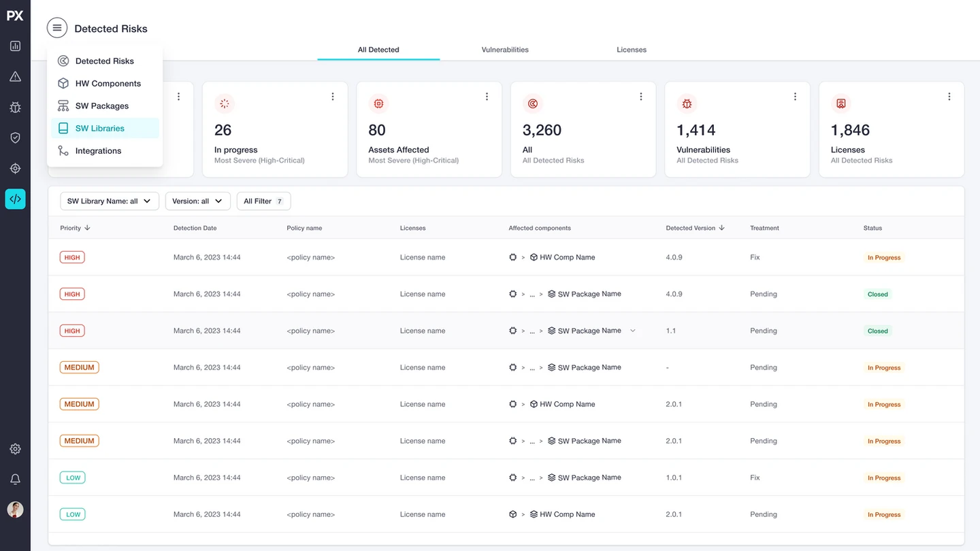The width and height of the screenshot is (980, 551).
Task: Open options menu on All risks card
Action: click(641, 97)
